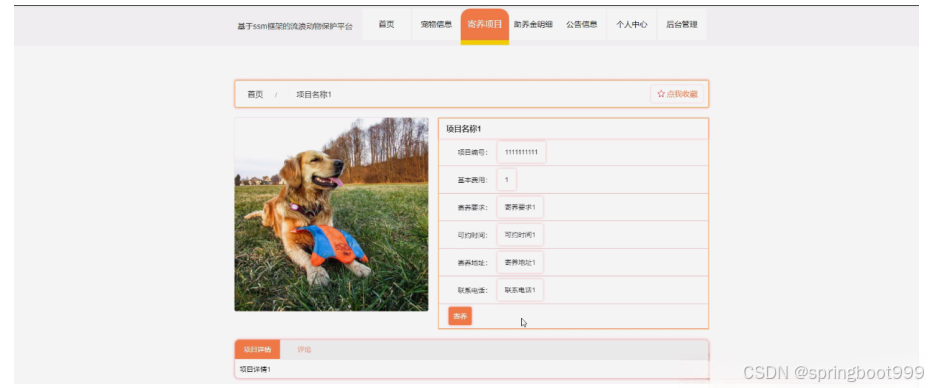
Task: Open the 助养金明细 navigation tab
Action: 533,24
